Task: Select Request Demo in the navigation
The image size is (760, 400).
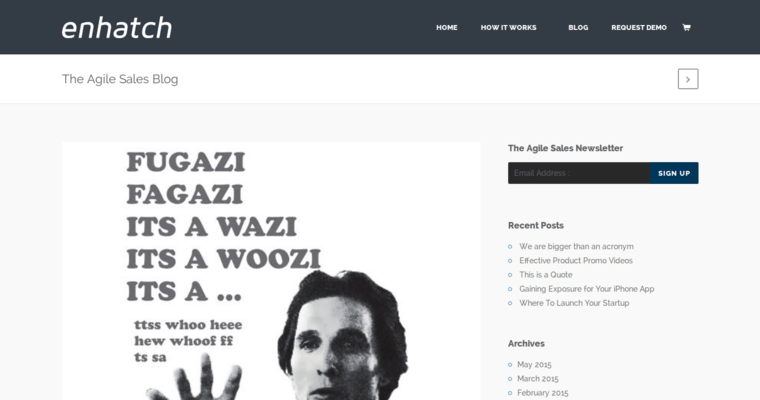Action: point(639,28)
